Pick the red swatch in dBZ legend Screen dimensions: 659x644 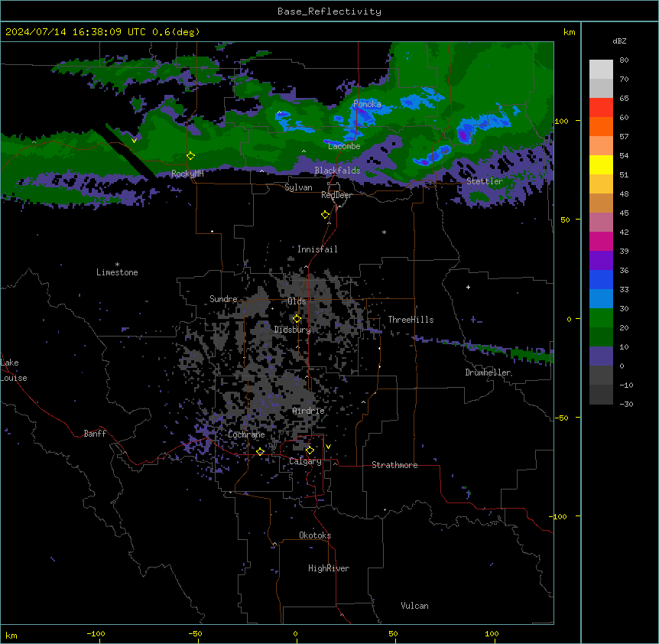[601, 107]
